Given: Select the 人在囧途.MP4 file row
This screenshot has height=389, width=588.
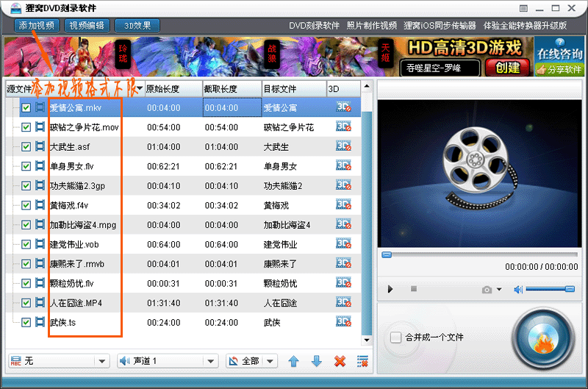Looking at the screenshot, I should click(x=183, y=303).
